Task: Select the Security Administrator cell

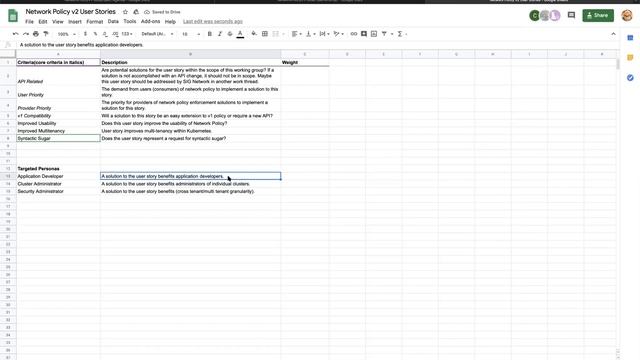Action: coord(58,191)
